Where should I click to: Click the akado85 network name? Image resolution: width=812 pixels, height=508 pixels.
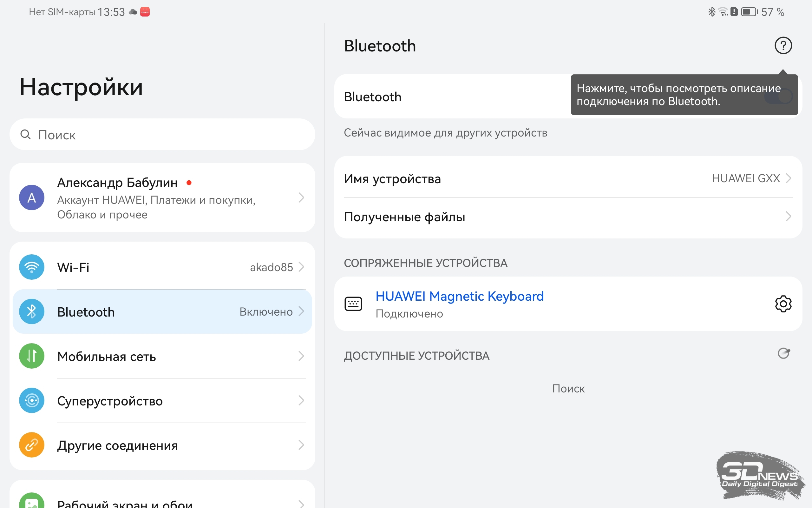coord(272,267)
